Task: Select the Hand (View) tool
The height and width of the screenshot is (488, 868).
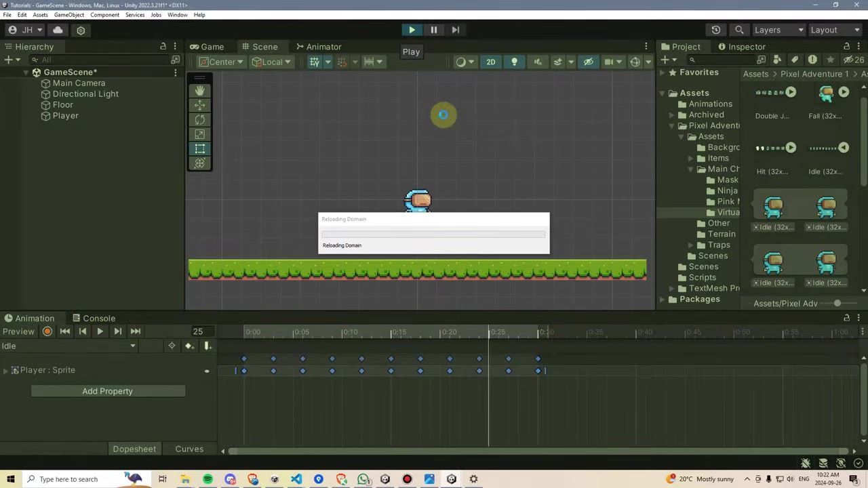Action: pyautogui.click(x=199, y=90)
